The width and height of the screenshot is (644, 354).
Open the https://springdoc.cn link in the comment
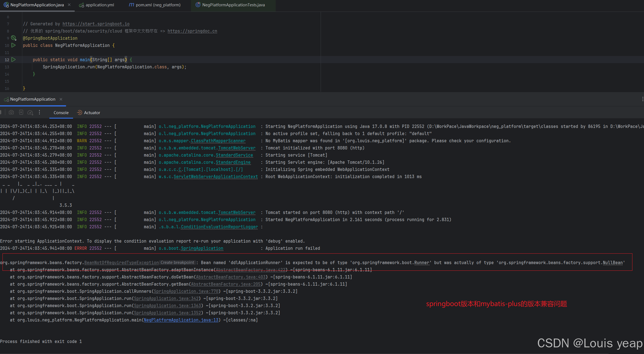pos(192,31)
